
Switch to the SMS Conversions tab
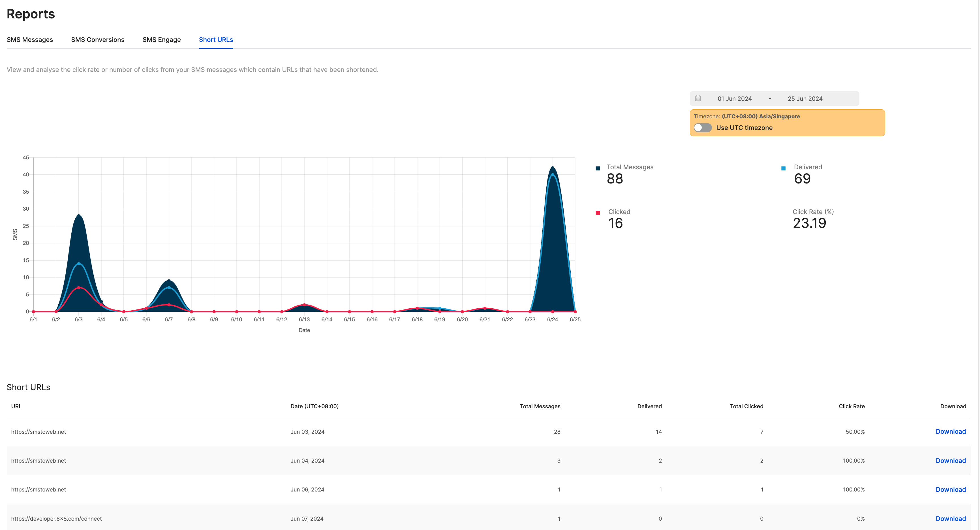[x=97, y=40]
